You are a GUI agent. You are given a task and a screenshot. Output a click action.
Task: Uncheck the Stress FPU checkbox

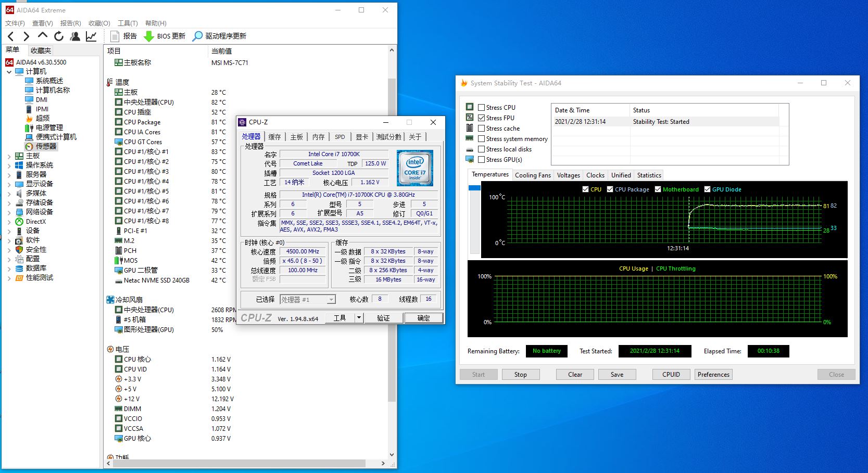point(482,118)
